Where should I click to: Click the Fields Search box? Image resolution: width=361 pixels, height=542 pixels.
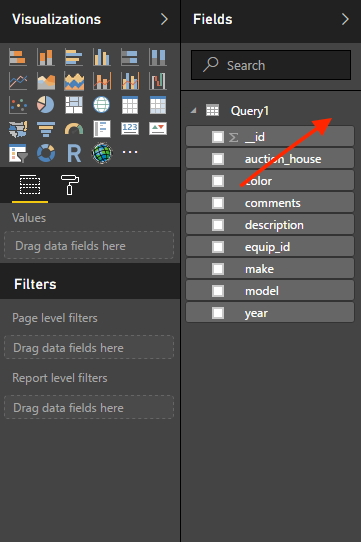[x=271, y=65]
